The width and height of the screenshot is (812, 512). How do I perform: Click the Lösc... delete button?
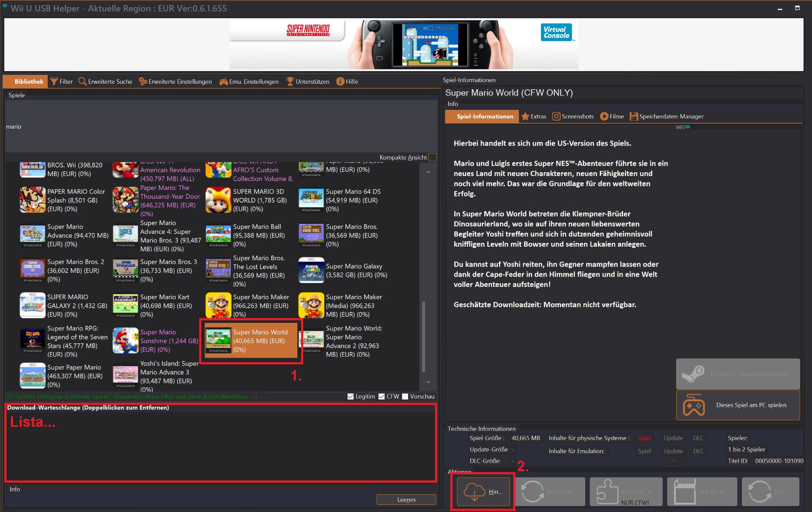(771, 492)
